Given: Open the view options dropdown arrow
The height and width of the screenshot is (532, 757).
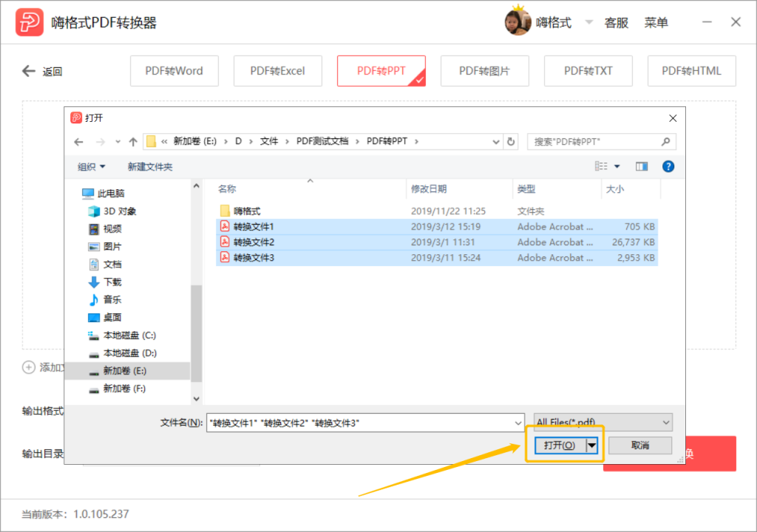Looking at the screenshot, I should tap(617, 166).
